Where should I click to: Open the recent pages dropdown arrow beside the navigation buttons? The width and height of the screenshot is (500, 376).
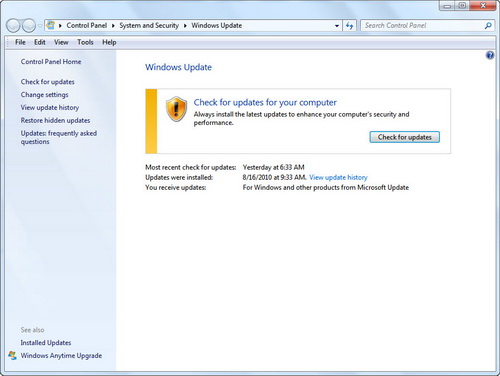(x=40, y=26)
